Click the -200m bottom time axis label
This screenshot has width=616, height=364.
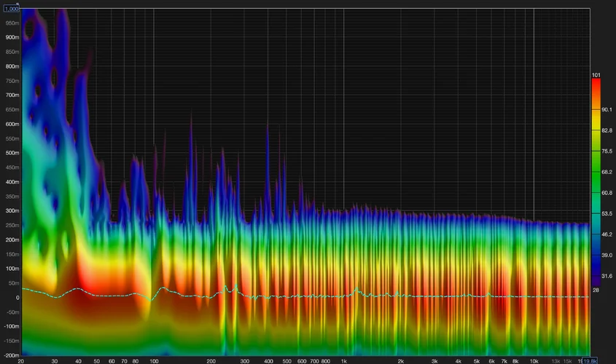tap(10, 355)
